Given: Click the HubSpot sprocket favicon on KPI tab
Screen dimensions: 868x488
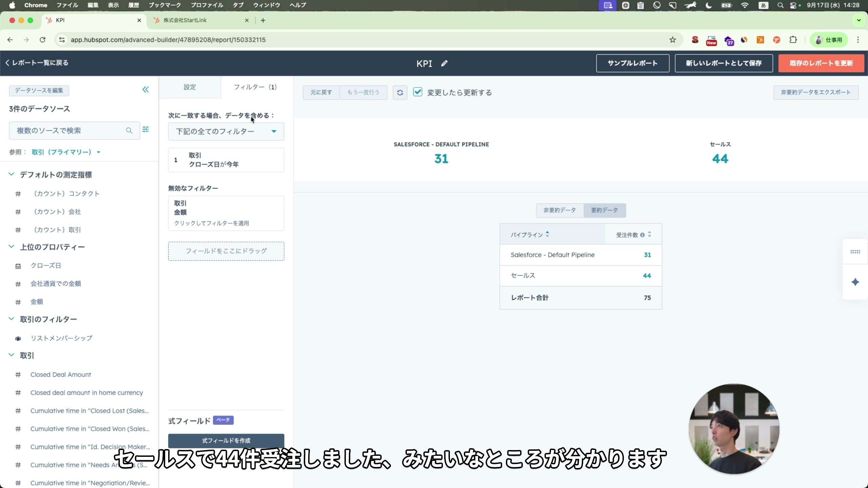Looking at the screenshot, I should [x=50, y=20].
